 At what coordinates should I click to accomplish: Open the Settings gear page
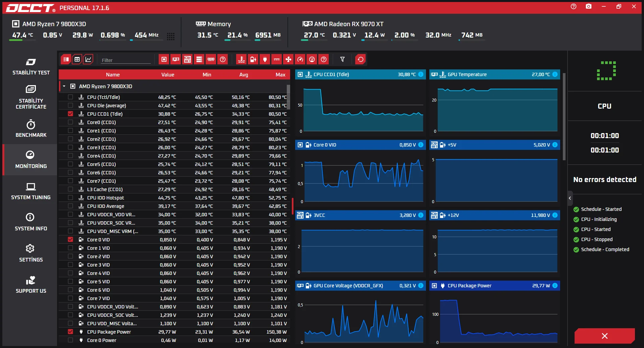(31, 253)
